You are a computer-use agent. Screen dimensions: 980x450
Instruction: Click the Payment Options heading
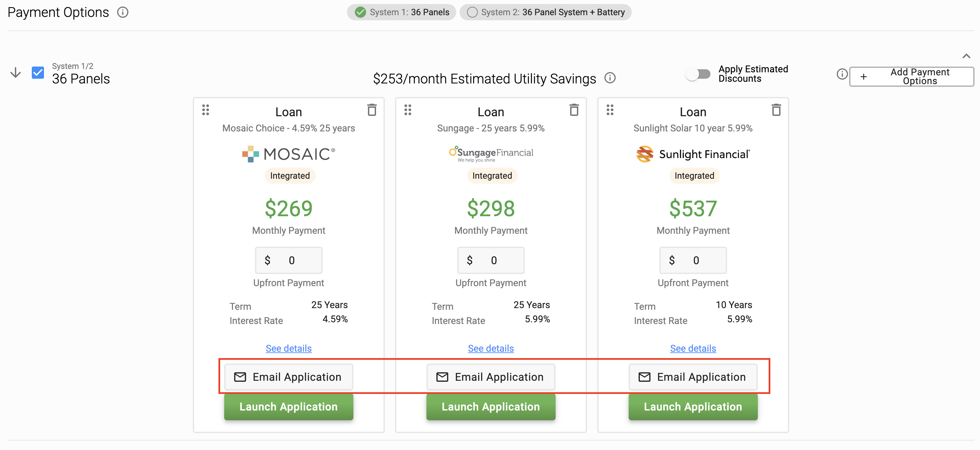58,12
